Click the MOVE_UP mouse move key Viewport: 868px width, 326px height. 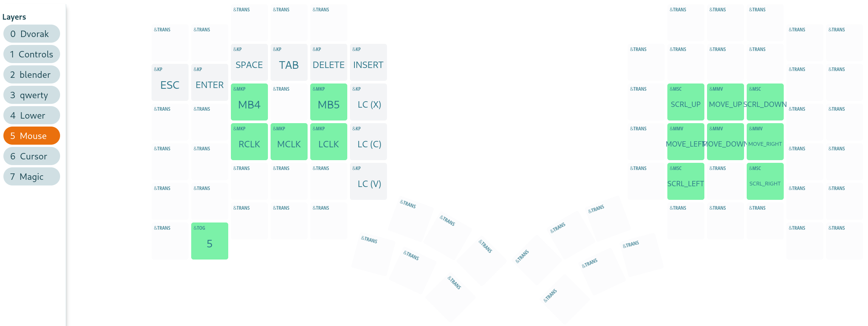pyautogui.click(x=726, y=102)
